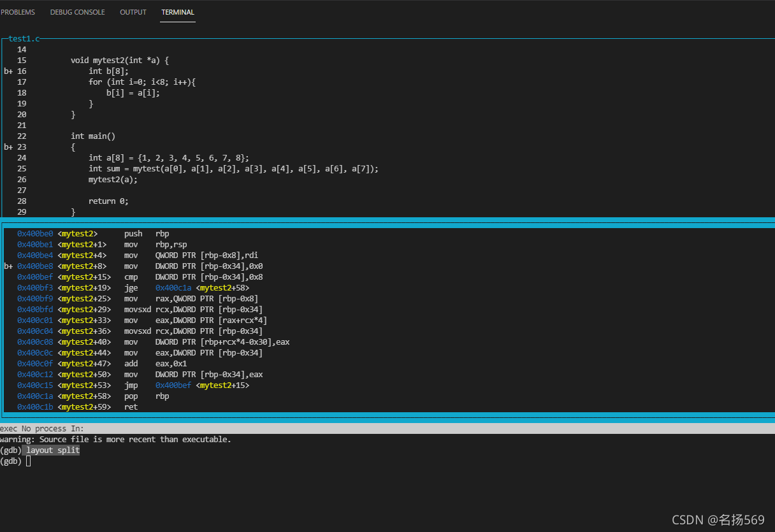Image resolution: width=775 pixels, height=532 pixels.
Task: Click the cmp instruction at mytest2+15
Action: coord(194,277)
